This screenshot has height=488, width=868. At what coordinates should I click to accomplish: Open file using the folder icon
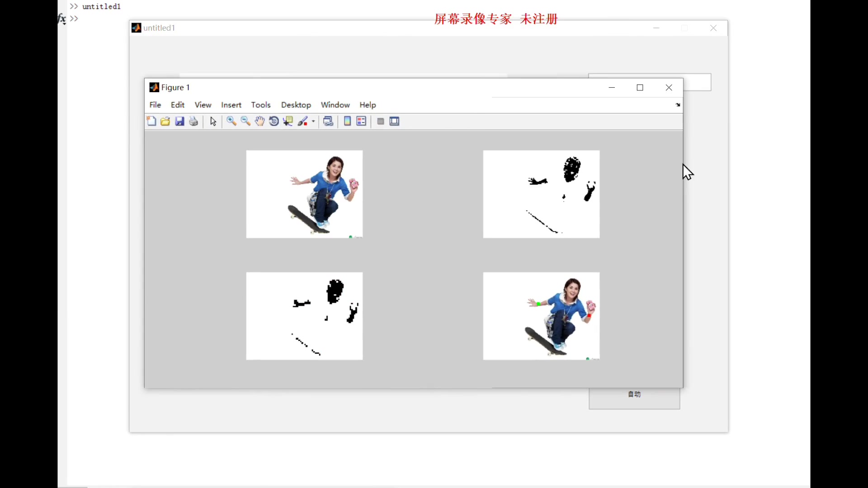click(x=165, y=121)
